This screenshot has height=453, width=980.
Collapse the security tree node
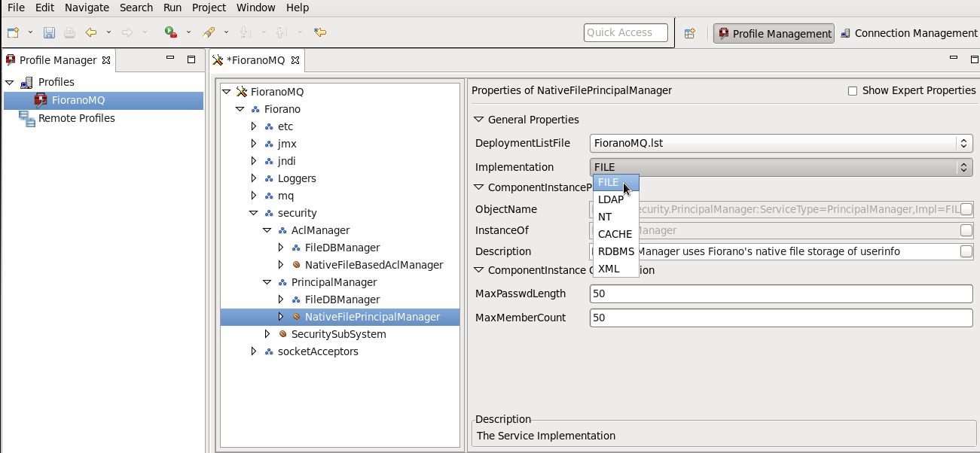click(x=254, y=213)
